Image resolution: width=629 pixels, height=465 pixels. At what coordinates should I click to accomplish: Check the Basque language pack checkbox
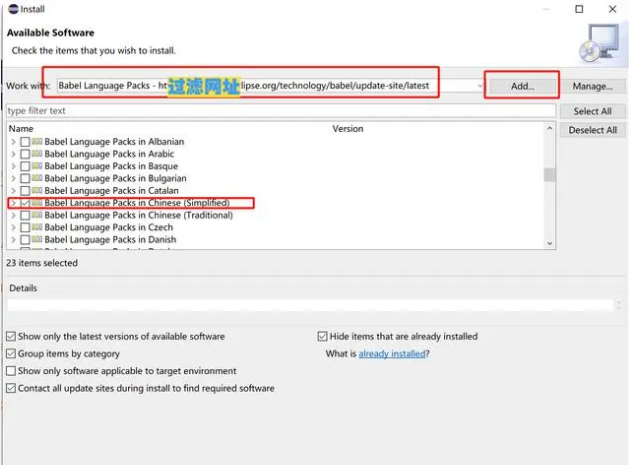click(x=25, y=166)
